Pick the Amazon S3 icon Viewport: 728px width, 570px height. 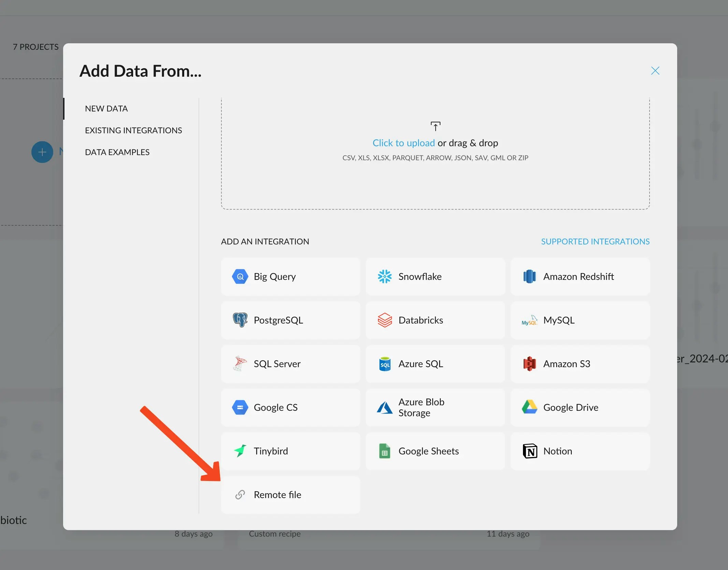(x=529, y=364)
